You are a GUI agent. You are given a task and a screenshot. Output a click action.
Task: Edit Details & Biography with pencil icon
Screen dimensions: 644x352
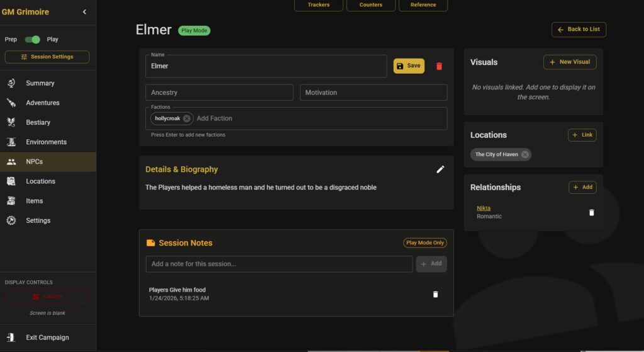tap(440, 169)
